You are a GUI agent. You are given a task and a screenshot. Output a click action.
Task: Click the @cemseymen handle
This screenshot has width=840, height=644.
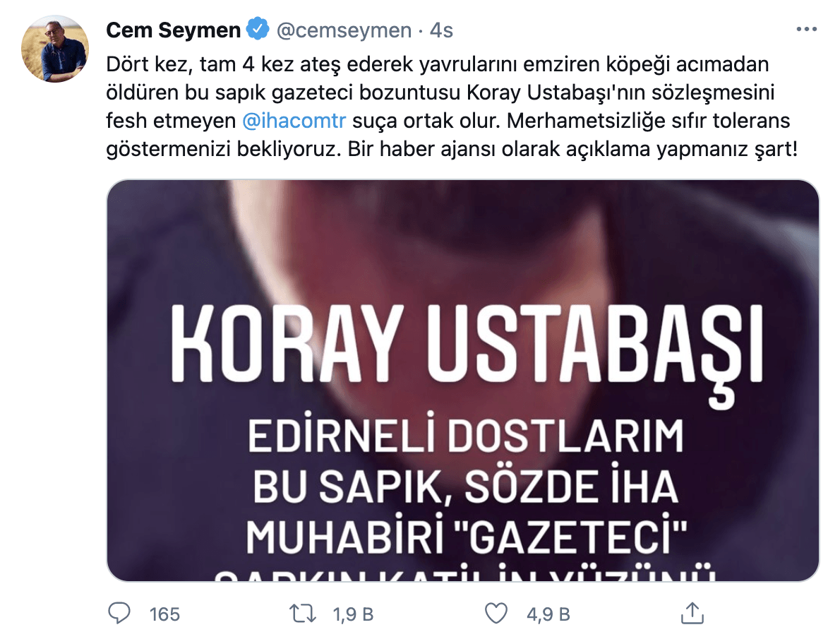tap(344, 30)
